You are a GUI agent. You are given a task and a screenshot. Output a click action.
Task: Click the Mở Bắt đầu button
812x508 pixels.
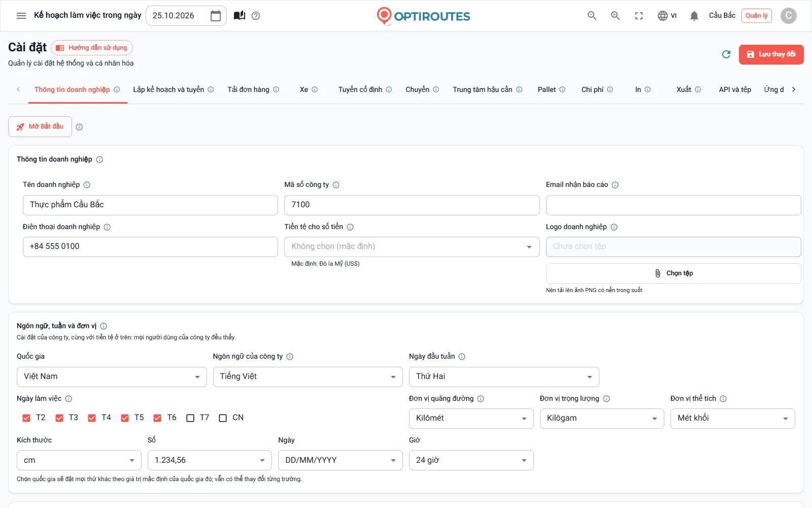pos(40,126)
